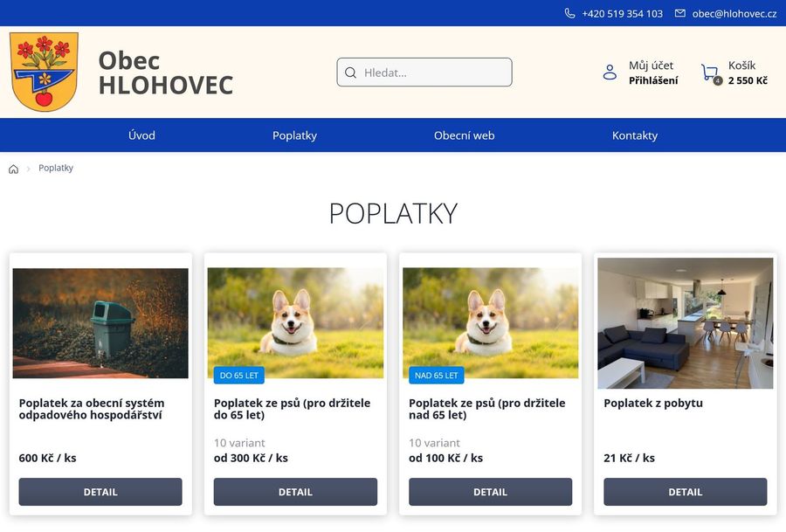Go to the home breadcrumb icon
786x532 pixels.
[x=13, y=169]
